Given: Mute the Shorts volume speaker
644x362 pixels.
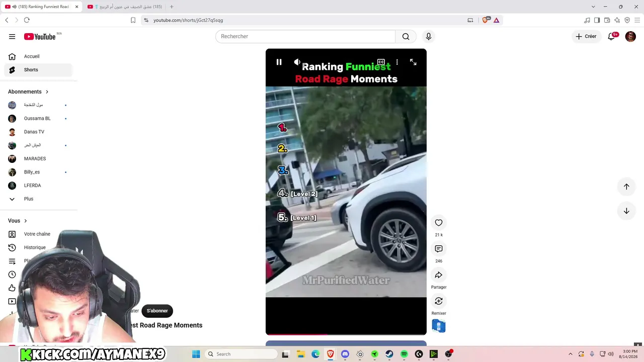Looking at the screenshot, I should pyautogui.click(x=297, y=62).
